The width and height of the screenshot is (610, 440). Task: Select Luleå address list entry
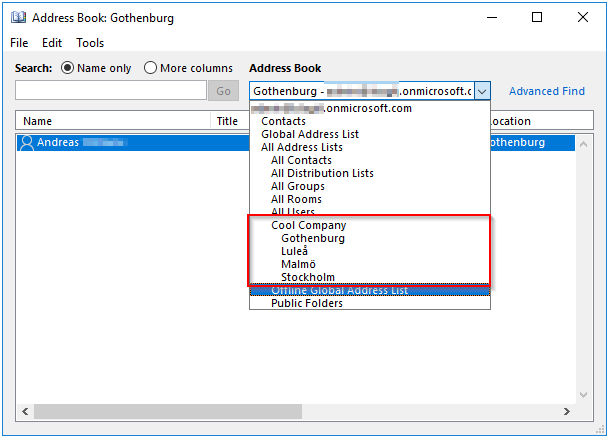pos(298,252)
